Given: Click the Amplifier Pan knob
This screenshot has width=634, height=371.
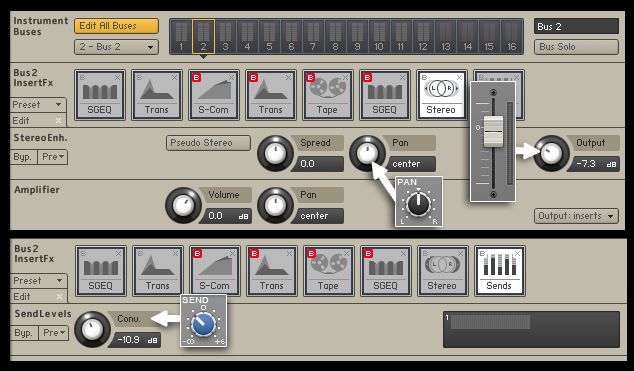Looking at the screenshot, I should pos(275,205).
